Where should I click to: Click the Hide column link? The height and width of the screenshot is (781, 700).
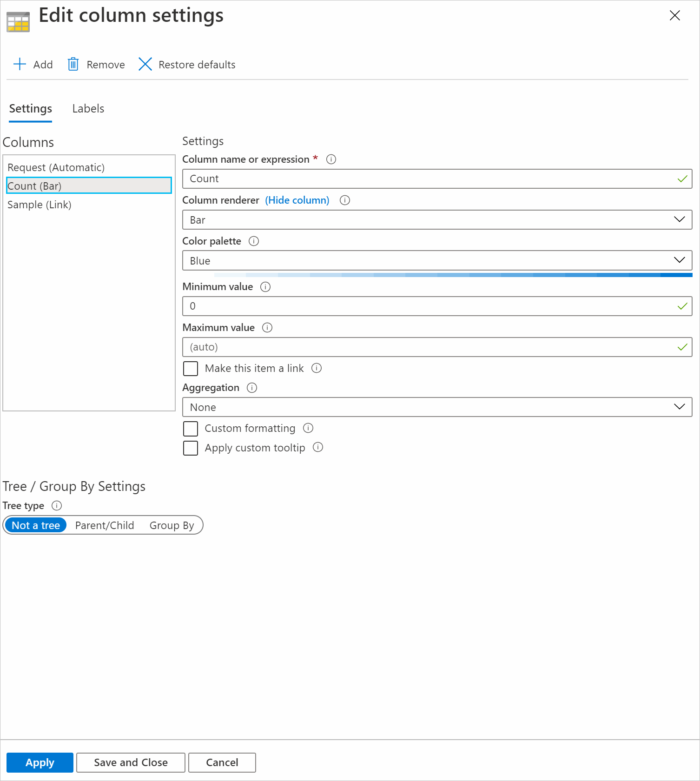(x=297, y=200)
